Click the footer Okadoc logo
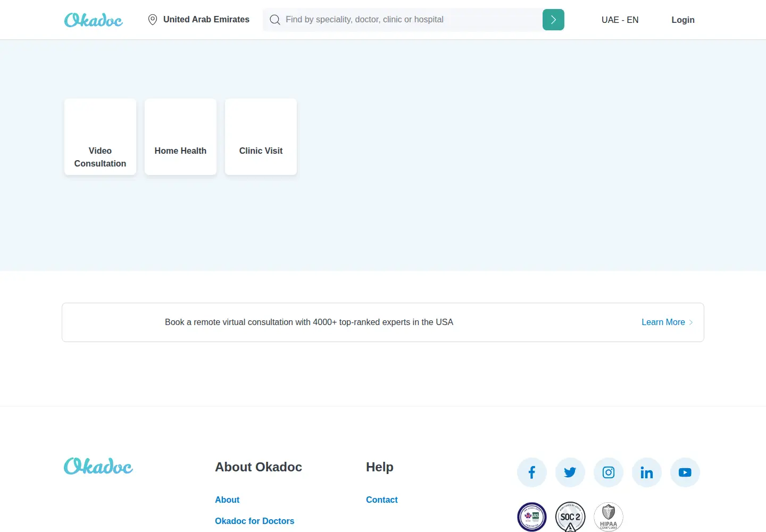766x532 pixels. click(98, 466)
